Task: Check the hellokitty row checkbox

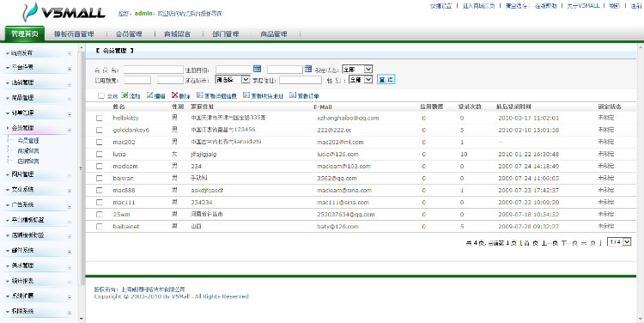Action: tap(100, 118)
